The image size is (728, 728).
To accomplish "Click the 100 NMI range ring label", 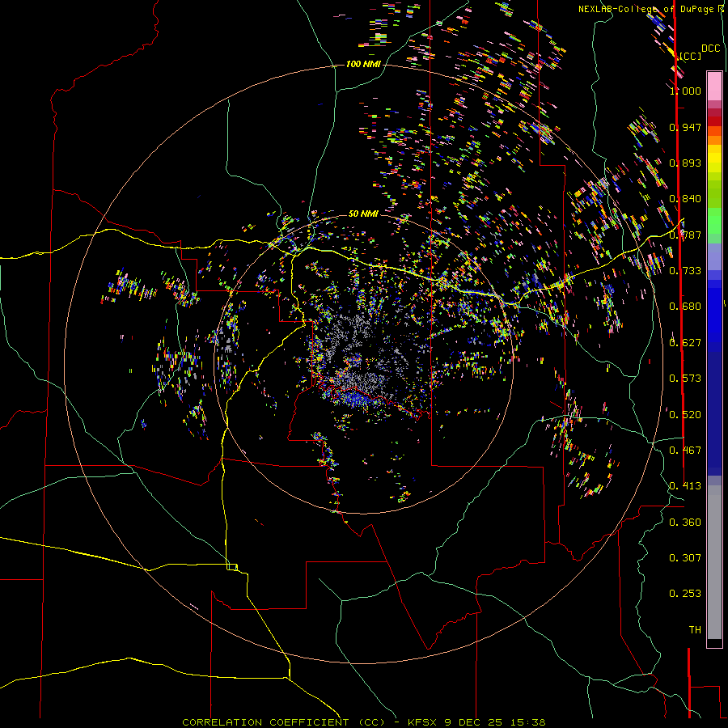I will click(363, 64).
